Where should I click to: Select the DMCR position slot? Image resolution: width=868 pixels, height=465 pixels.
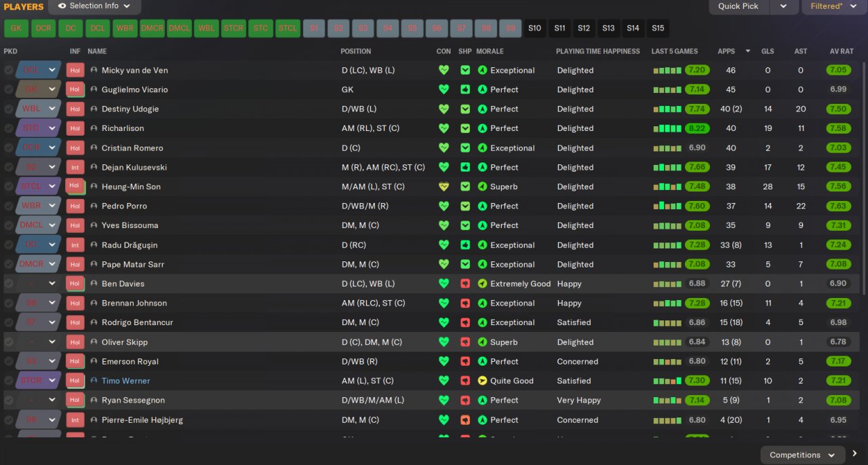click(153, 29)
